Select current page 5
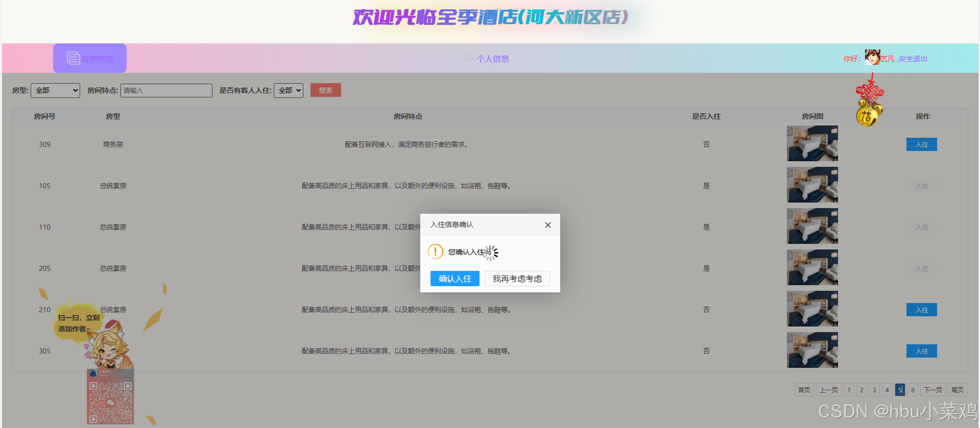Screen dimensions: 980x428 click(900, 390)
